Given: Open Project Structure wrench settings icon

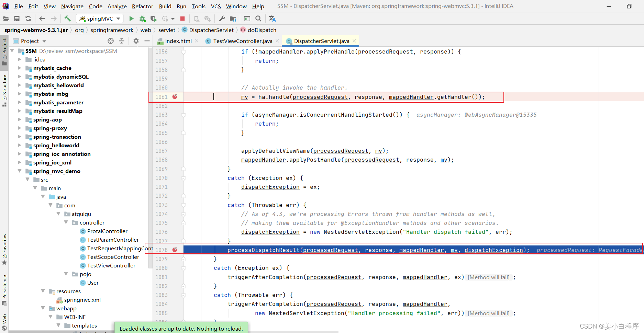Looking at the screenshot, I should (x=222, y=19).
